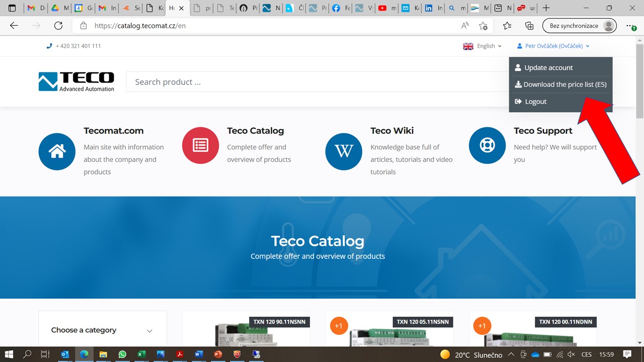Open Excel from the Windows taskbar
This screenshot has width=644, height=362.
pos(141,354)
